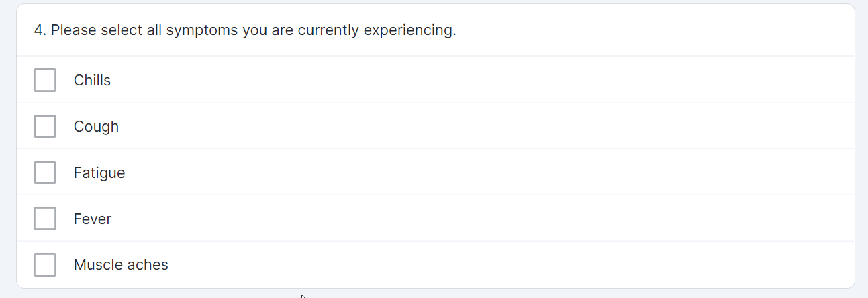This screenshot has width=868, height=298.
Task: Click blank space in the Cough row
Action: [470, 127]
